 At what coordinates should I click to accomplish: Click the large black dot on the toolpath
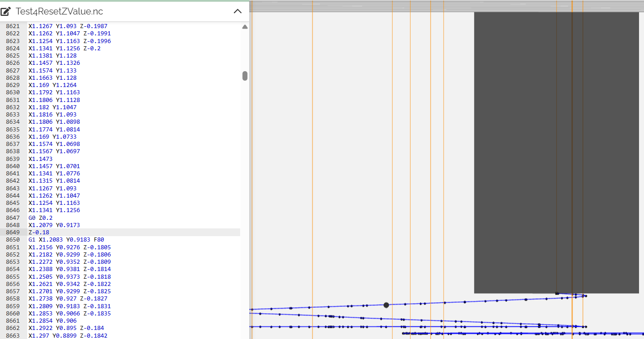point(386,305)
